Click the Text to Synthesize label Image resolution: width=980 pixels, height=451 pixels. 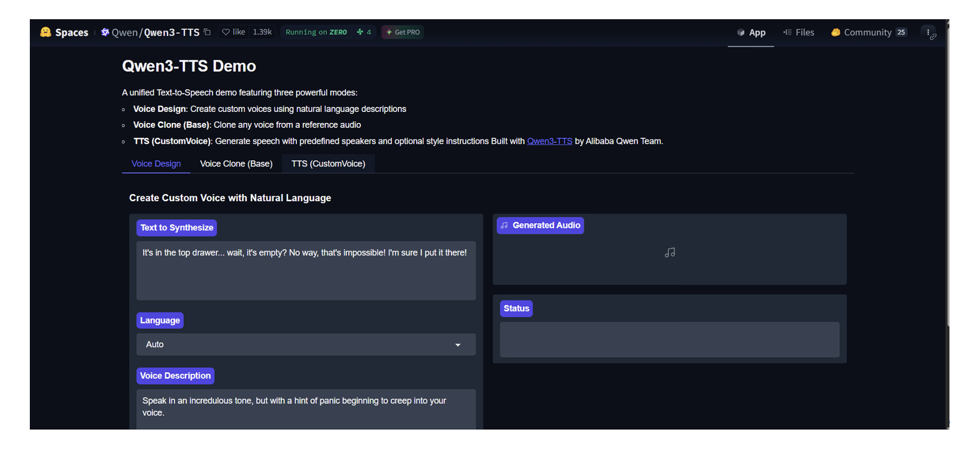click(176, 228)
